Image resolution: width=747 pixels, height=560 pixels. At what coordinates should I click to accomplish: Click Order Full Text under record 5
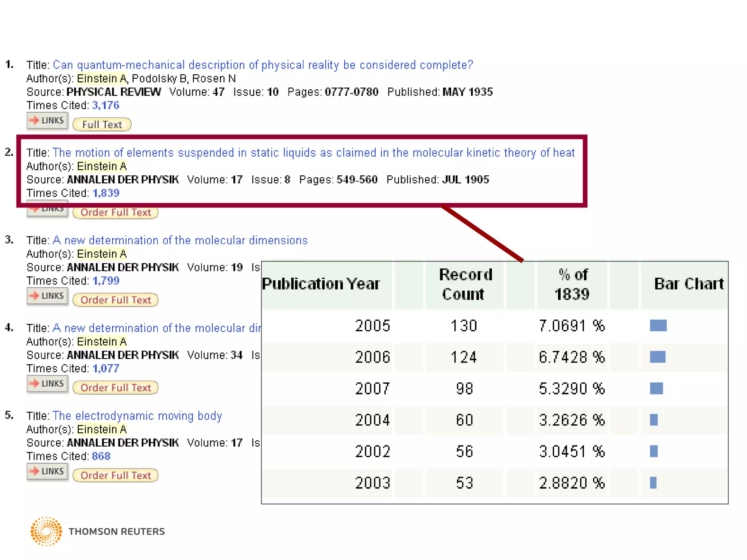pyautogui.click(x=115, y=475)
